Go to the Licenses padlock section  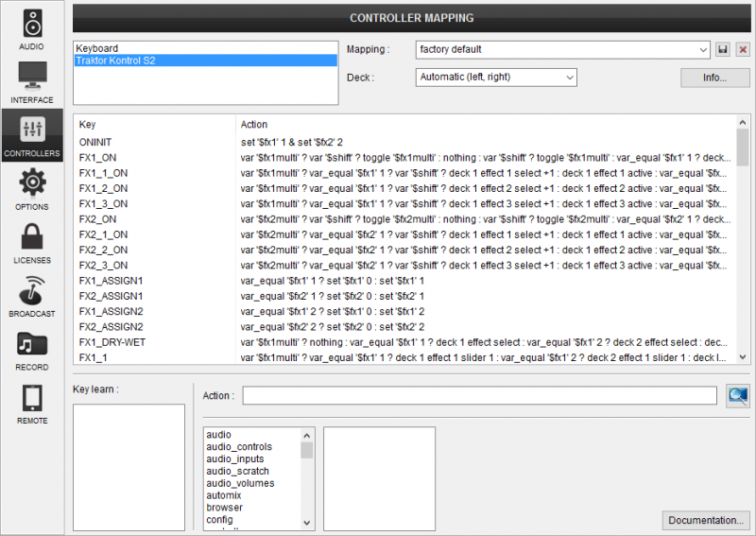(32, 242)
